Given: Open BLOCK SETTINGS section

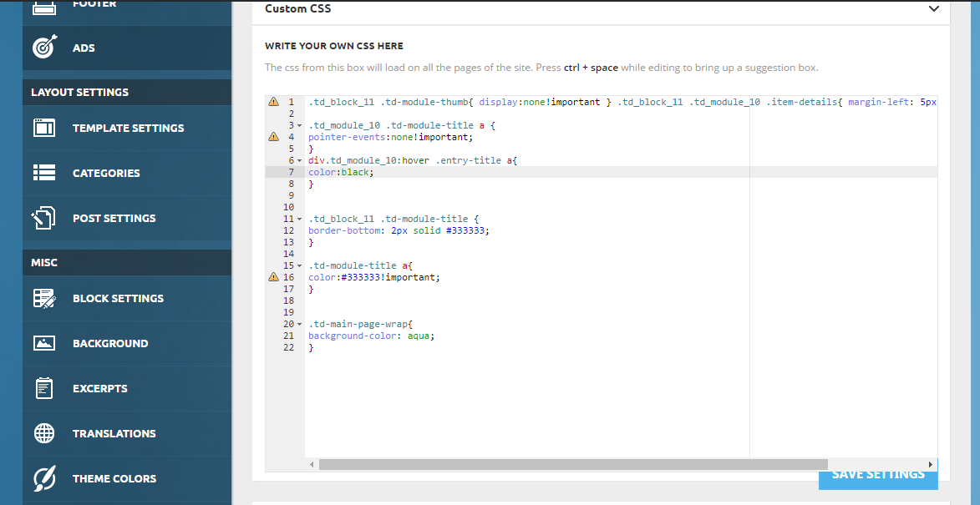Looking at the screenshot, I should 127,298.
